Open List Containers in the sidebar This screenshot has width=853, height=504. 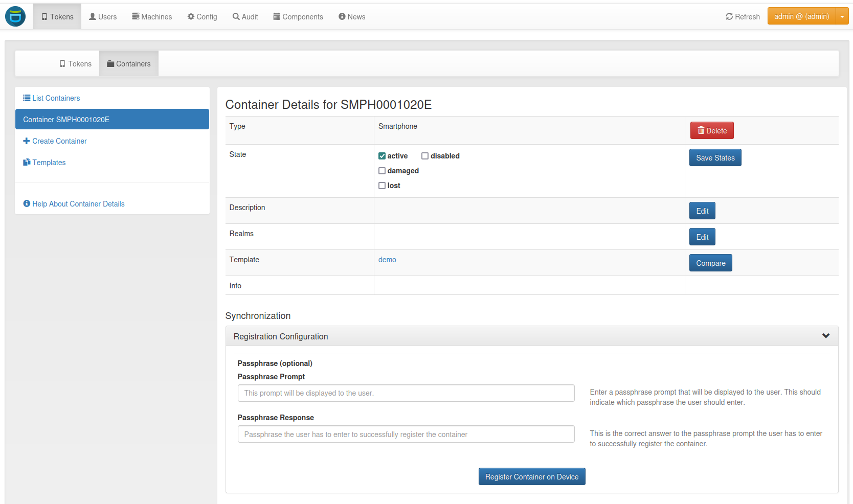51,98
